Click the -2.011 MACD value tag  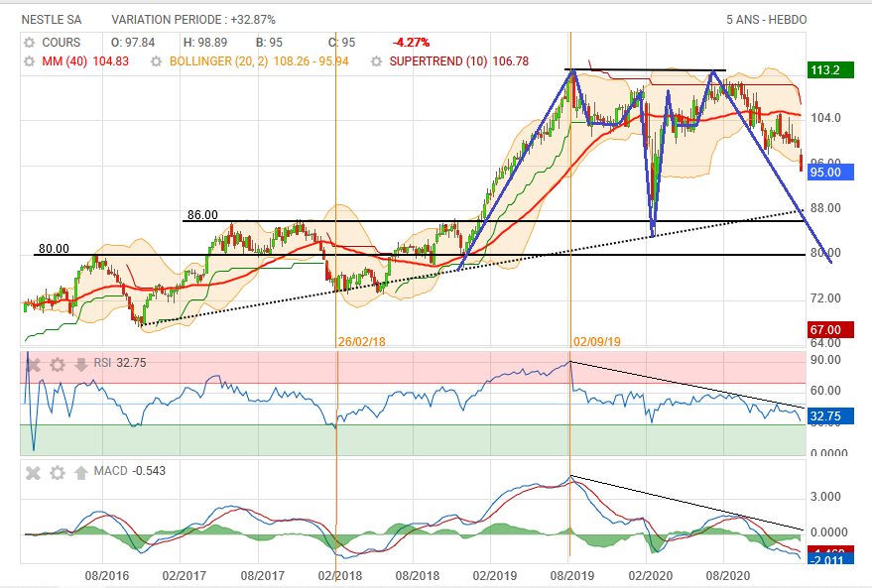[831, 559]
